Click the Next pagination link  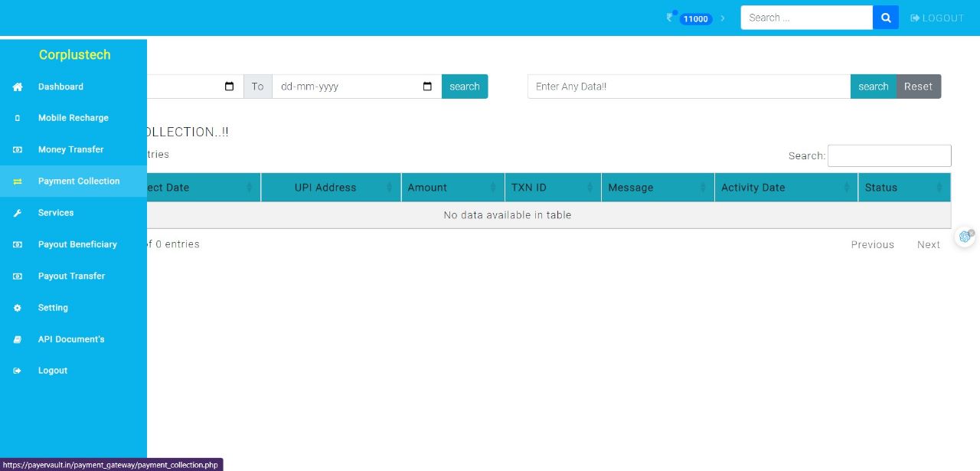929,245
